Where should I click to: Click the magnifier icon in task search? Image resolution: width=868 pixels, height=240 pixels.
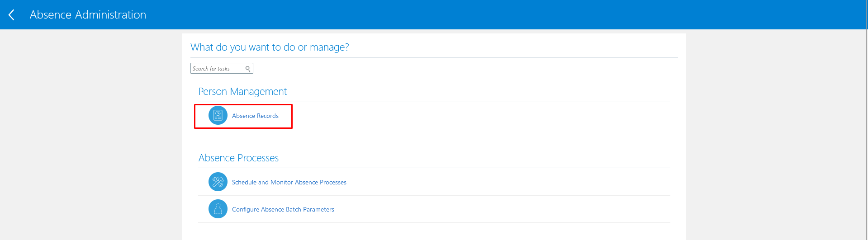248,69
